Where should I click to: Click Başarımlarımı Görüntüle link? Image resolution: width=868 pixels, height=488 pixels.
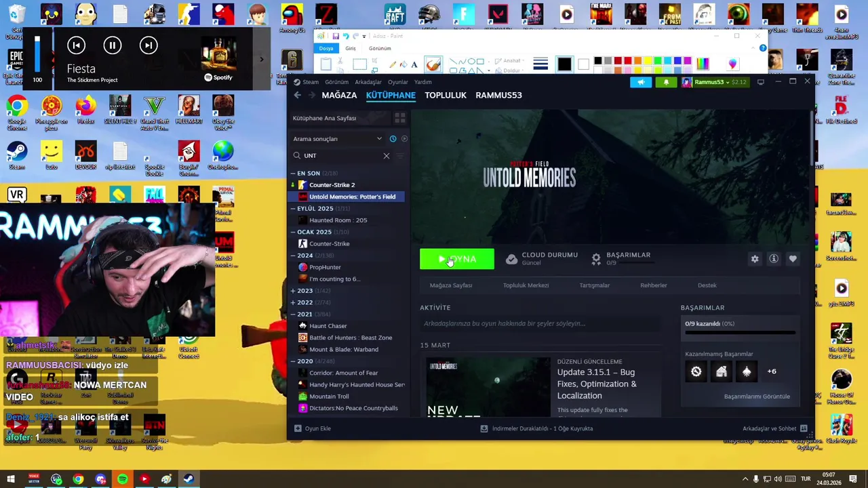point(757,396)
